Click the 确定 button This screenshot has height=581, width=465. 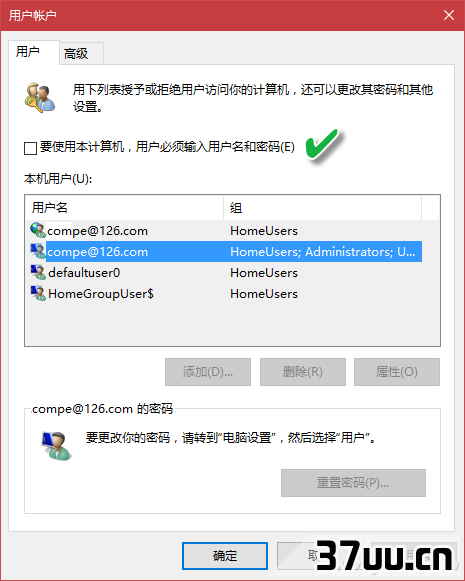[225, 556]
